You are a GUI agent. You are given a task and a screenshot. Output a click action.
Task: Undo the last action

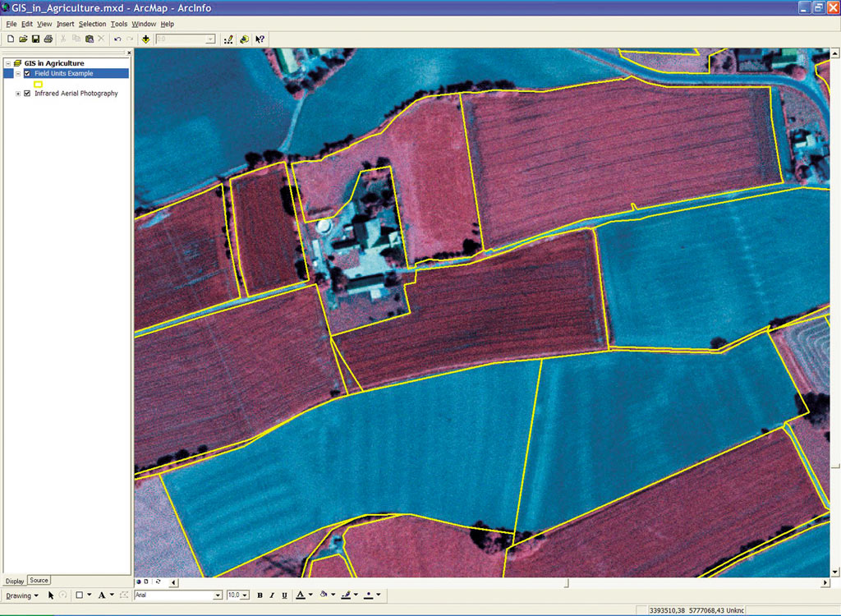pyautogui.click(x=117, y=39)
